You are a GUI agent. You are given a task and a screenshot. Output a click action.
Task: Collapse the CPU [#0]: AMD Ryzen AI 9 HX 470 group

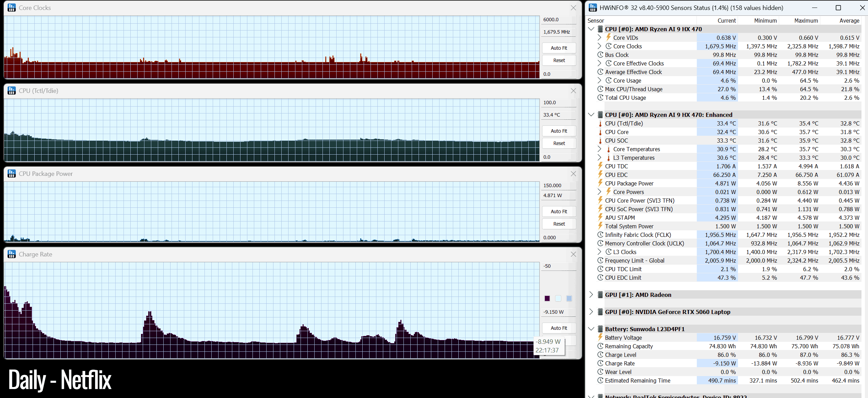(x=591, y=29)
